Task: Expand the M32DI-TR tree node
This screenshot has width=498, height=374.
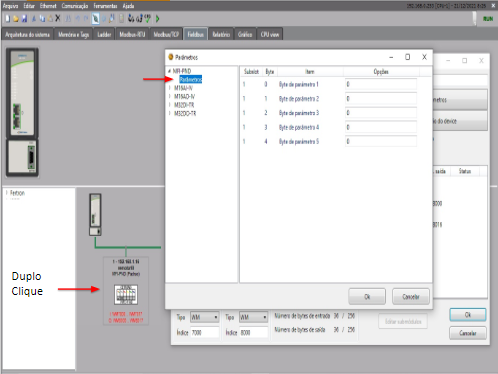Action: 170,105
